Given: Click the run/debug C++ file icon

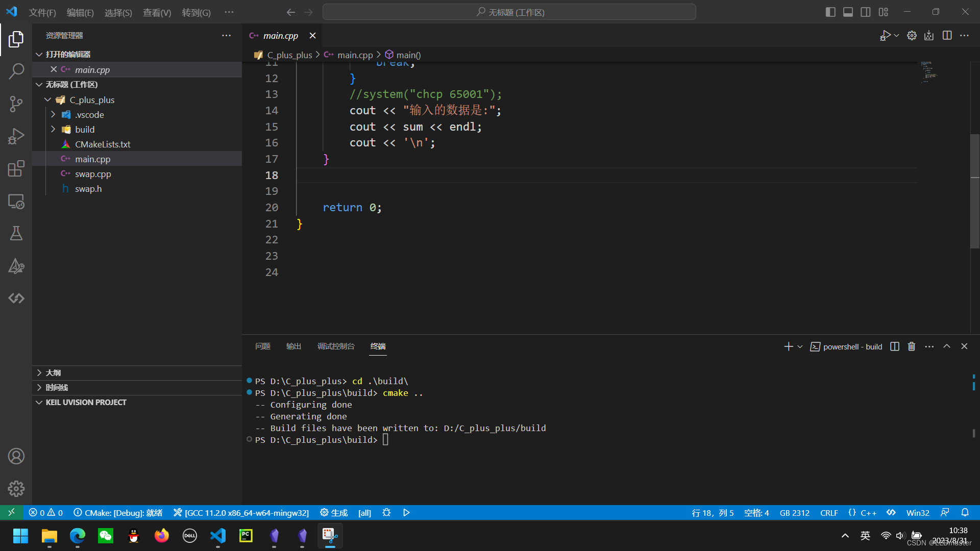Looking at the screenshot, I should [885, 35].
